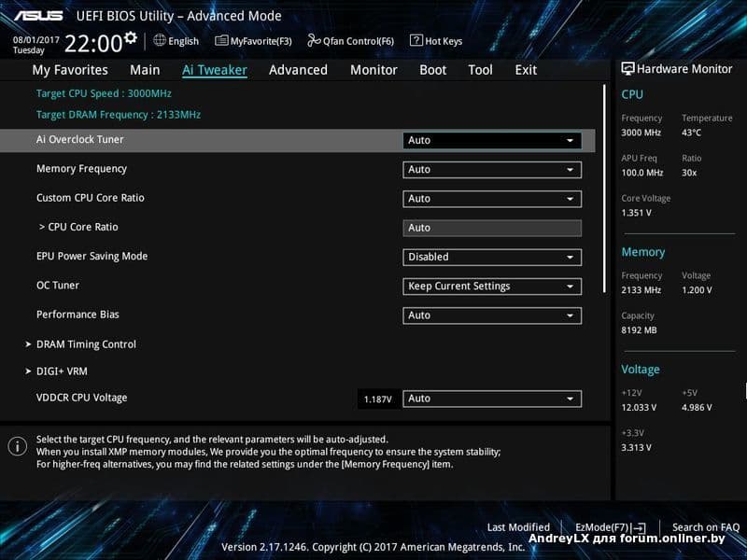Click the 1.200 V memory voltage value
Image resolution: width=747 pixels, height=560 pixels.
[697, 290]
